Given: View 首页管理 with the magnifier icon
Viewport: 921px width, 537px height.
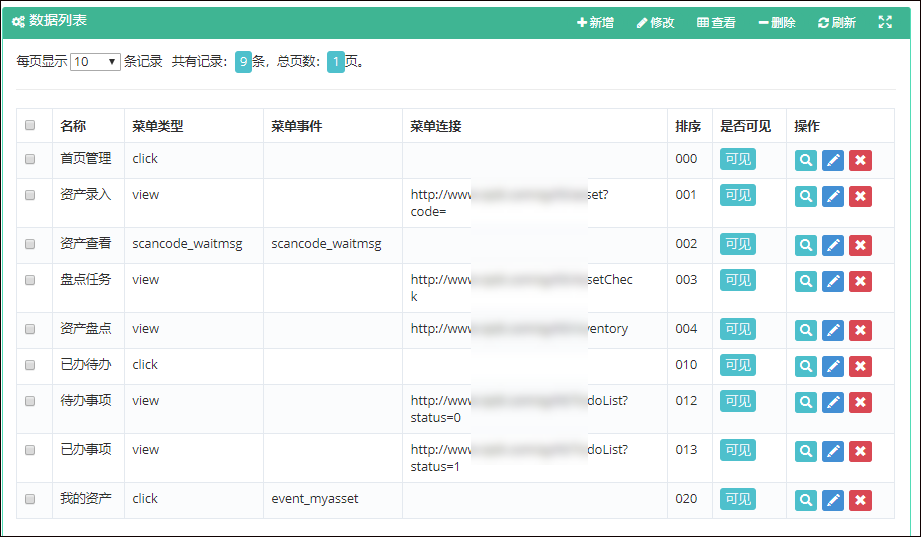Looking at the screenshot, I should point(806,160).
